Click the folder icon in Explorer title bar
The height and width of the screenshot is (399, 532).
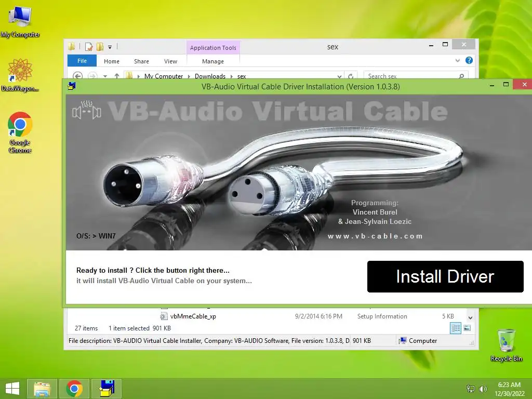(72, 46)
